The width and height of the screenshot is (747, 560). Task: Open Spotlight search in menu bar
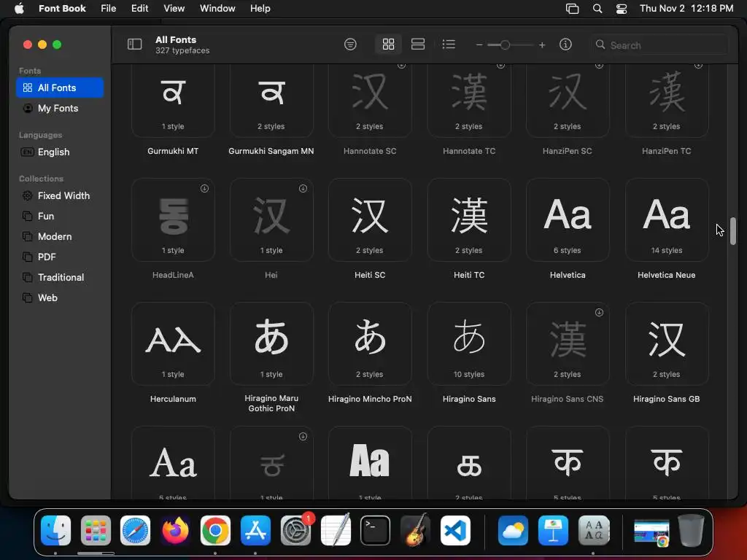coord(597,8)
